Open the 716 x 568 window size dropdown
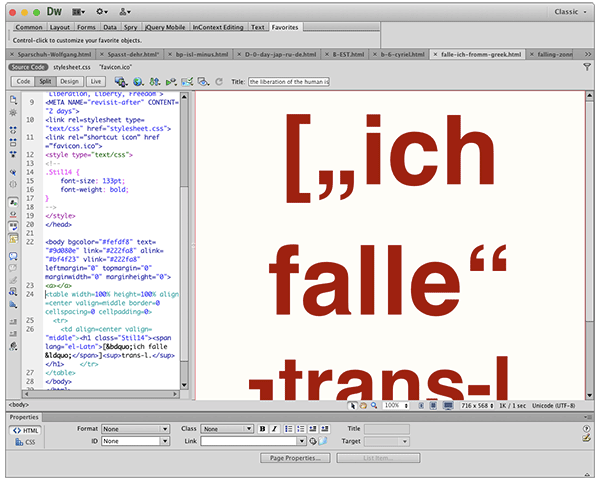 477,405
